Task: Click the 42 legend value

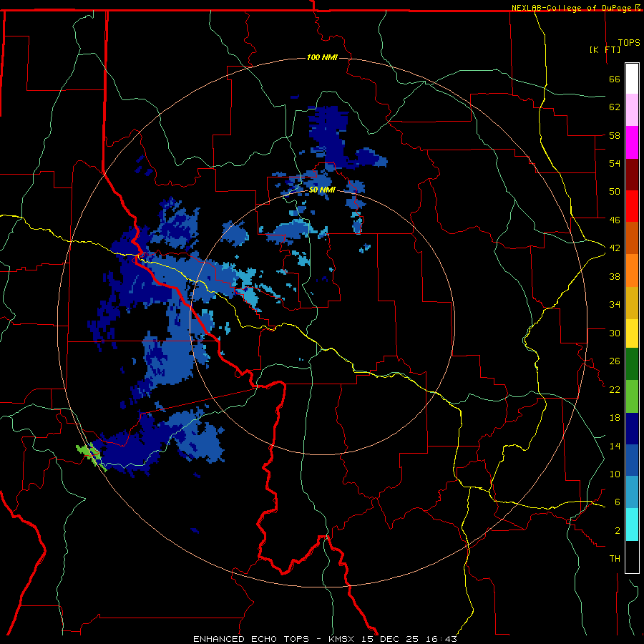Action: click(615, 248)
